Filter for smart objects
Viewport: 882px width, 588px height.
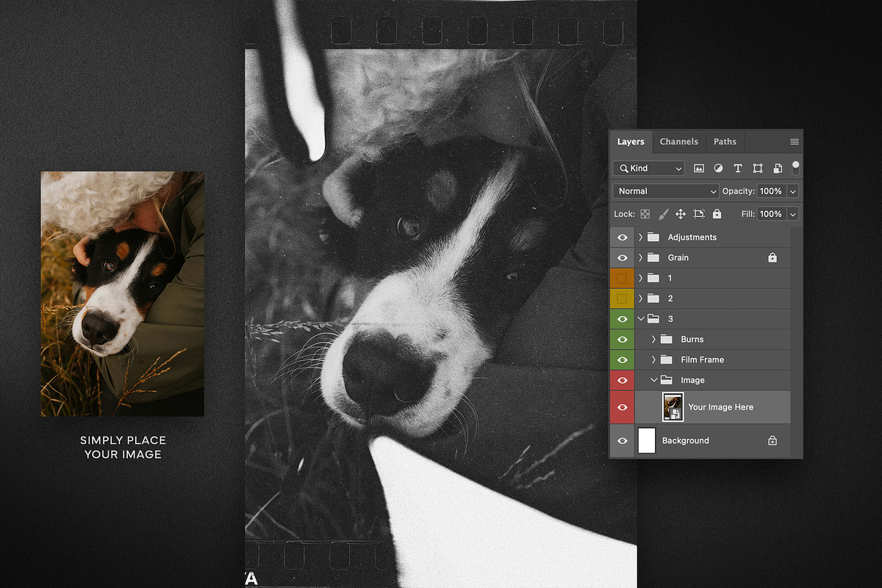click(777, 168)
